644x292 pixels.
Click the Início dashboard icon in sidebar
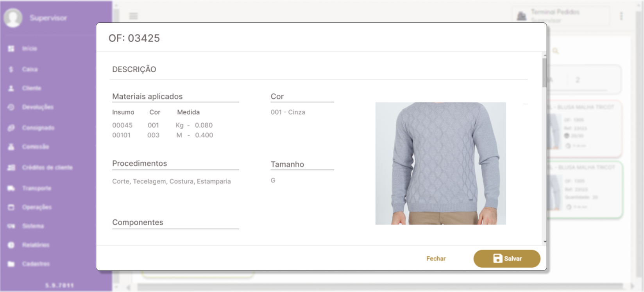click(11, 49)
